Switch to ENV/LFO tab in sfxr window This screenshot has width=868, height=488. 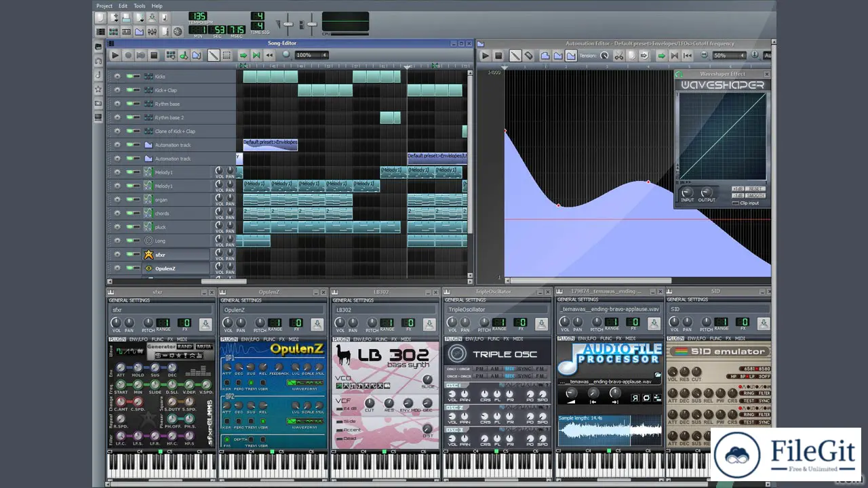tap(138, 339)
